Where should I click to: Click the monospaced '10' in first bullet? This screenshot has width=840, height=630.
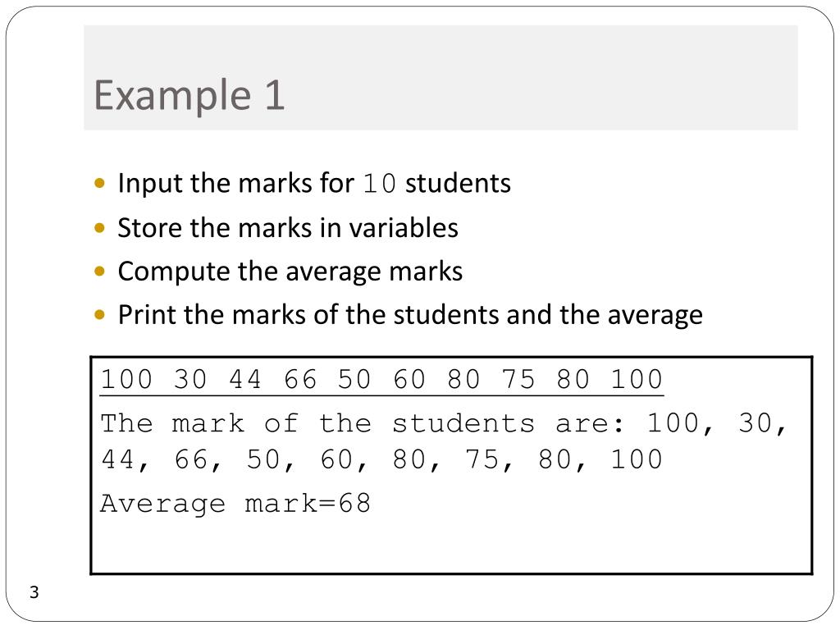point(379,184)
